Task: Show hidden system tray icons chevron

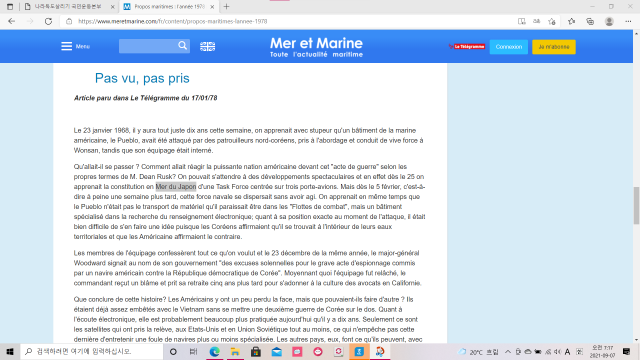Action: pos(508,351)
